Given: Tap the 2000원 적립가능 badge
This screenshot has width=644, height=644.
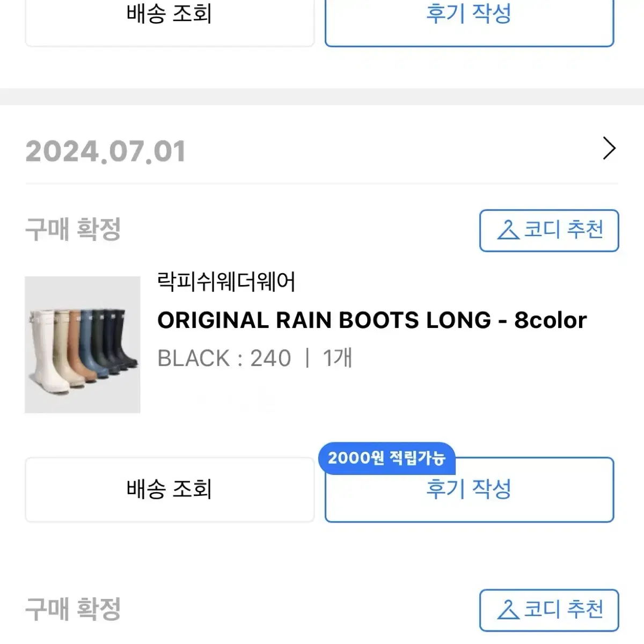Looking at the screenshot, I should 386,458.
